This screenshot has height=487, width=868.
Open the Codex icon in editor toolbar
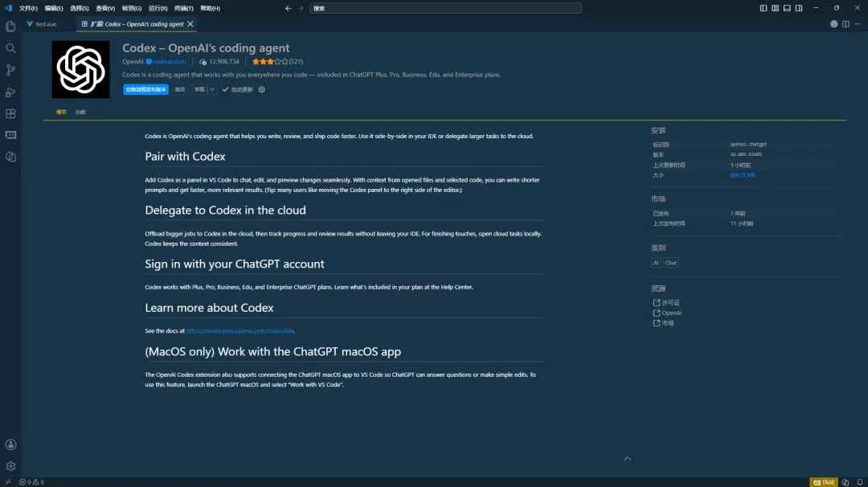[833, 24]
